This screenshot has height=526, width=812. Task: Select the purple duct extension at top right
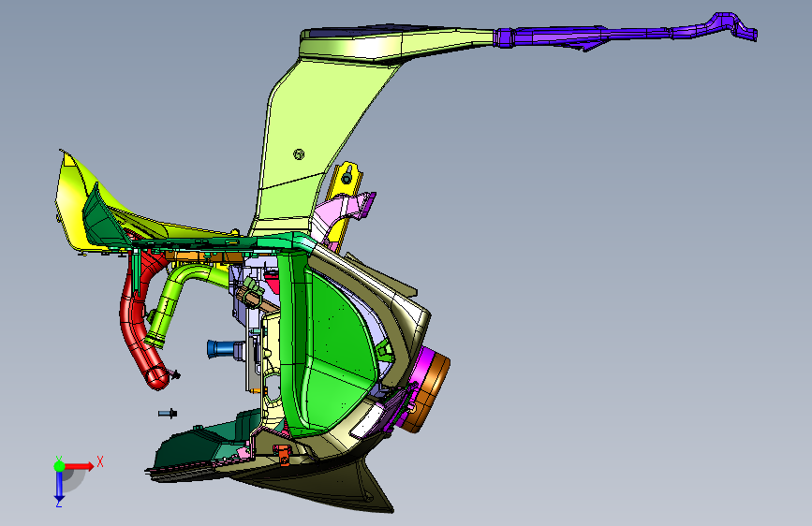pyautogui.click(x=624, y=35)
